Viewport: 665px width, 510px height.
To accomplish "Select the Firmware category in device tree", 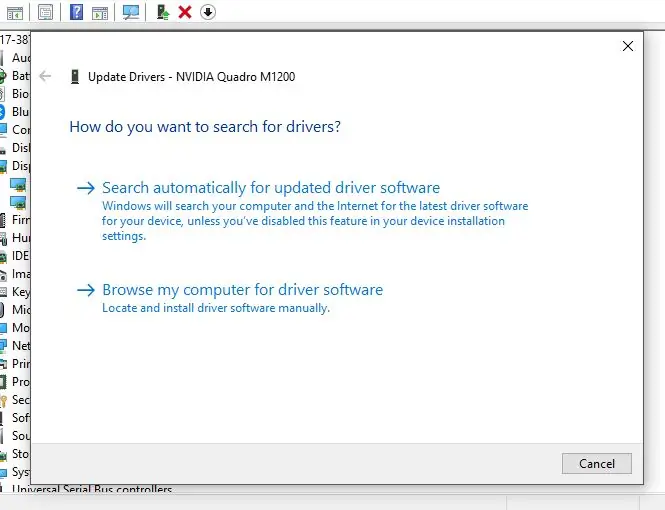I will tap(21, 220).
